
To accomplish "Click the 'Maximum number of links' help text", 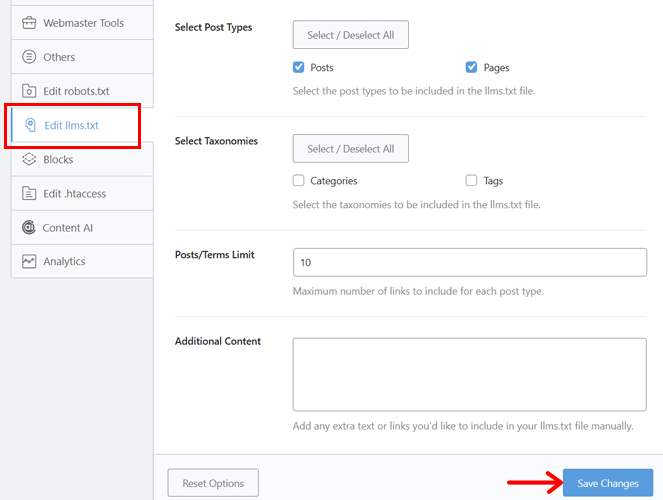I will click(418, 291).
